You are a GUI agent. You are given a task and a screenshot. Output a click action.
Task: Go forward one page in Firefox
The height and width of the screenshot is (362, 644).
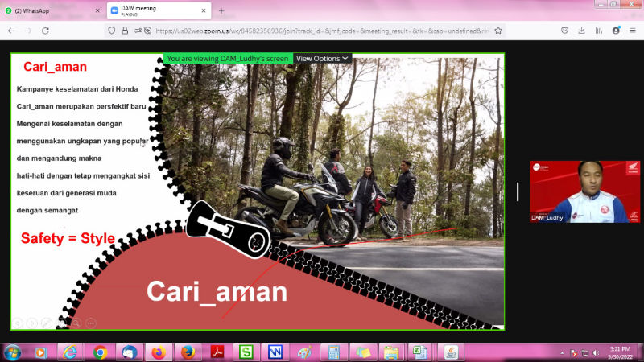click(x=28, y=31)
